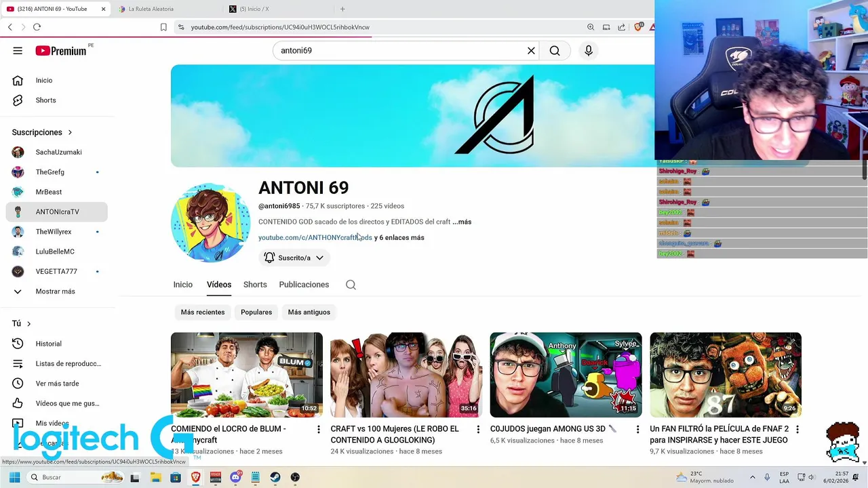
Task: Play CRAFT vs 100 Mujeres thumbnail
Action: tap(406, 375)
